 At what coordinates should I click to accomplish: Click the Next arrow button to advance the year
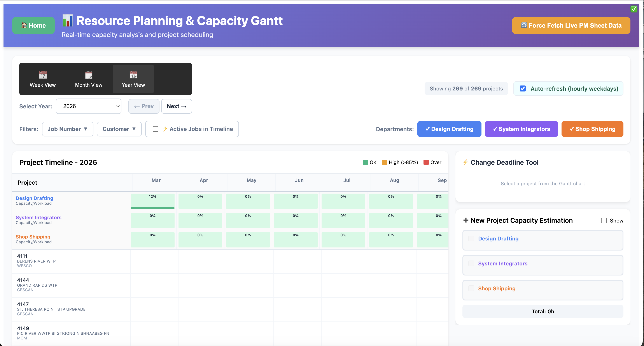[176, 106]
